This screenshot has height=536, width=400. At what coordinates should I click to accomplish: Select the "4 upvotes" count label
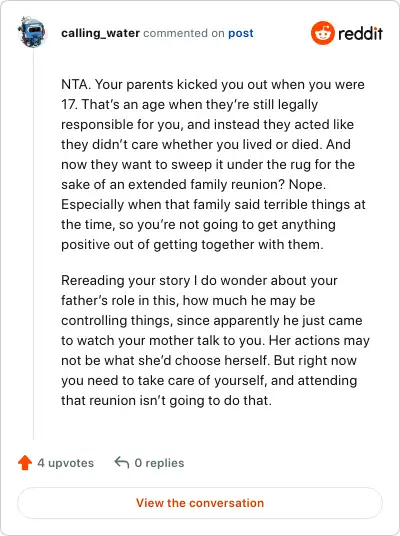(x=66, y=463)
